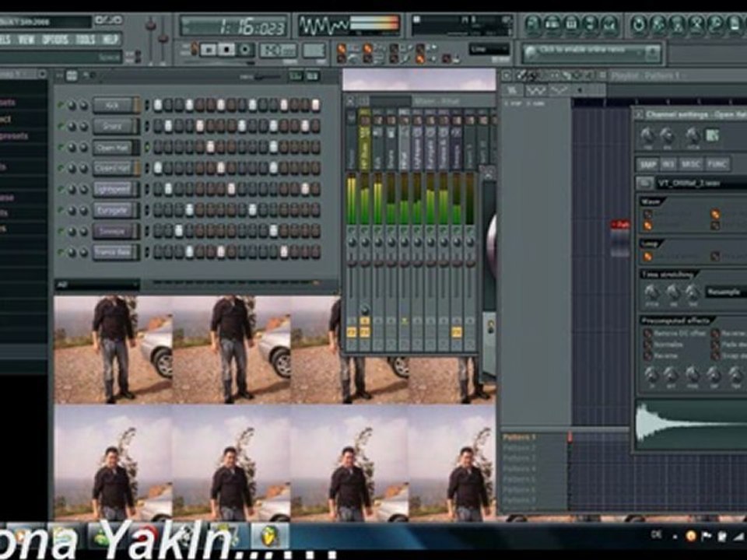The height and width of the screenshot is (560, 747).
Task: Select the Eurogate channel button
Action: tap(114, 210)
